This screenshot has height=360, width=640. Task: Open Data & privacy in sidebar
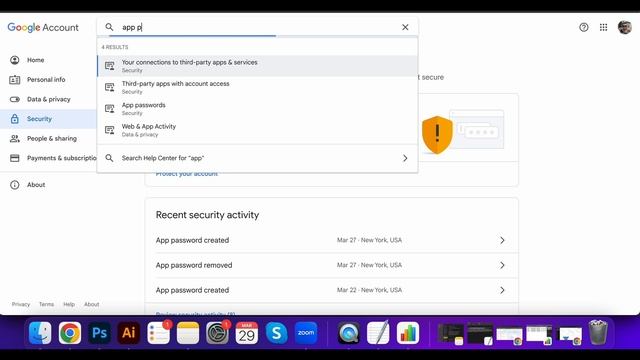click(x=48, y=99)
